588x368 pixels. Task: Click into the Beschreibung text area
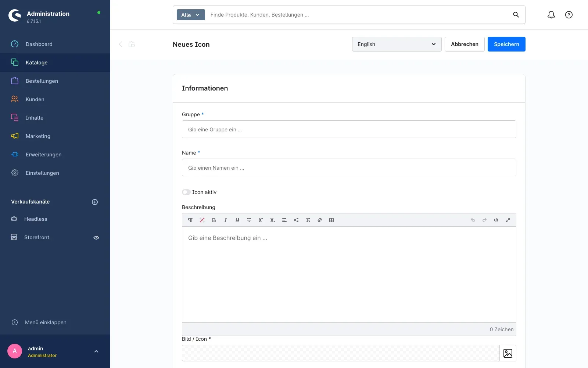click(x=349, y=275)
